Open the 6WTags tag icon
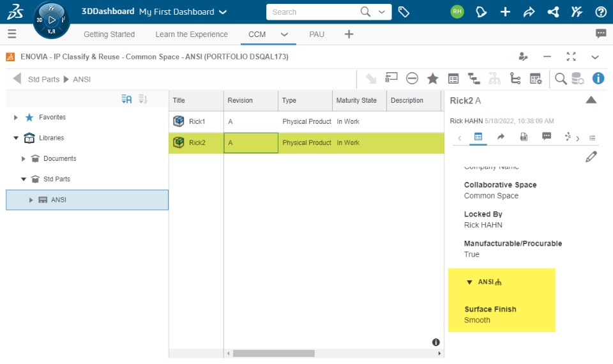Image resolution: width=613 pixels, height=364 pixels. click(x=404, y=11)
